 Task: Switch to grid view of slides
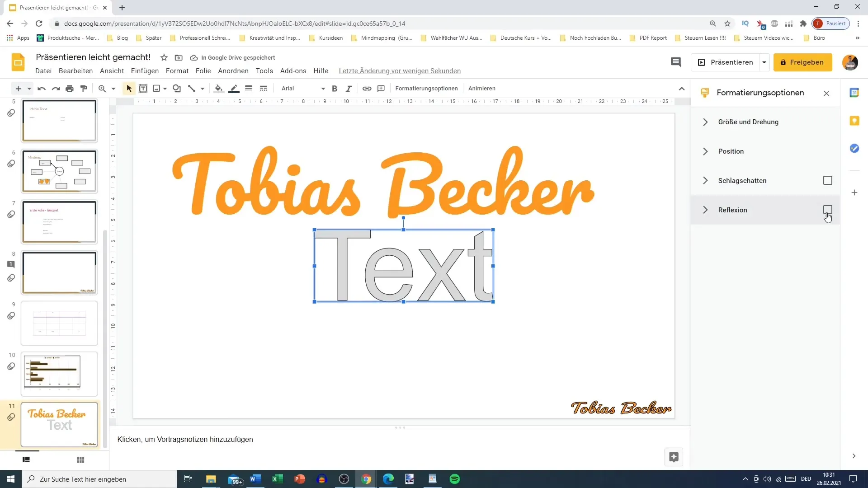pyautogui.click(x=80, y=460)
